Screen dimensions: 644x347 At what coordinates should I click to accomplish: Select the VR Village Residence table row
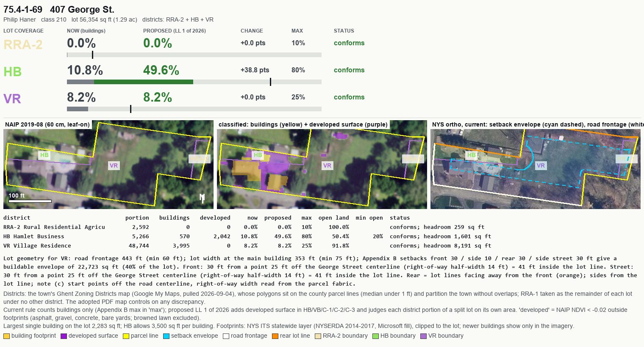(x=247, y=246)
